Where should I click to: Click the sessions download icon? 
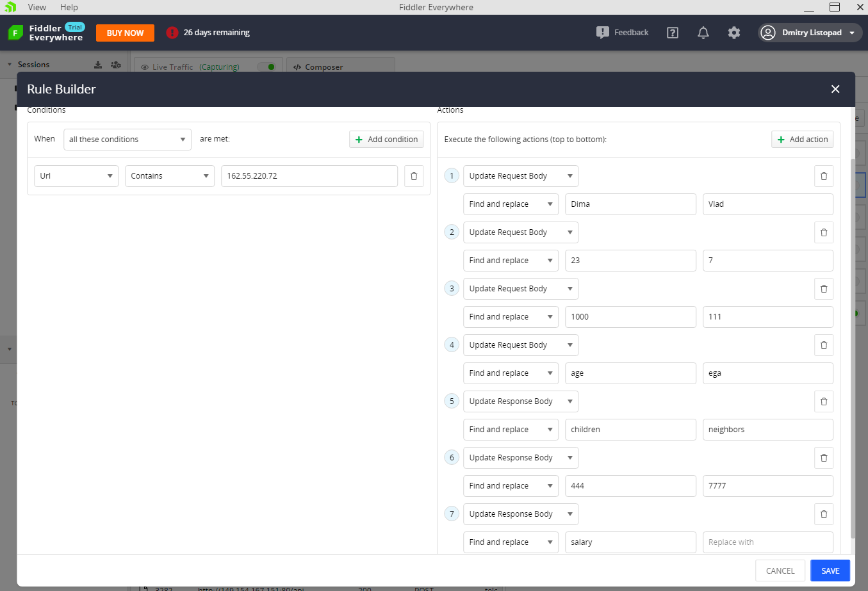tap(98, 64)
